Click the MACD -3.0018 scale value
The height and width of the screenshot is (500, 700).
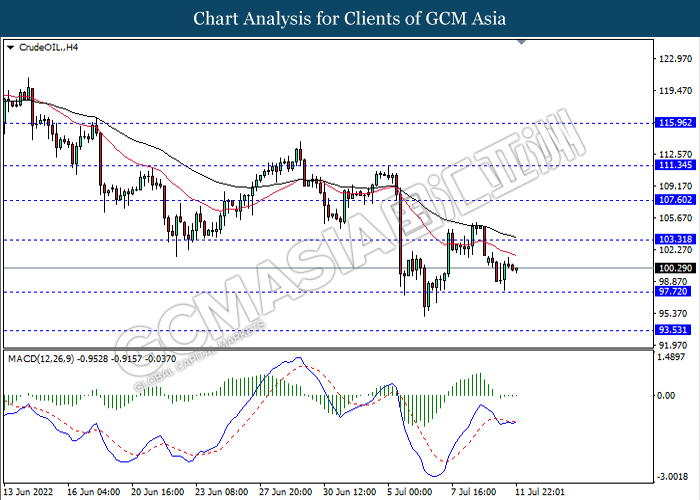tap(671, 477)
